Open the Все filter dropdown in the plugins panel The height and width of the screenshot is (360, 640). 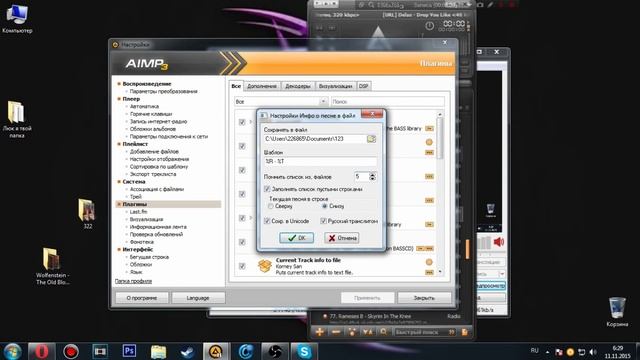tap(281, 101)
